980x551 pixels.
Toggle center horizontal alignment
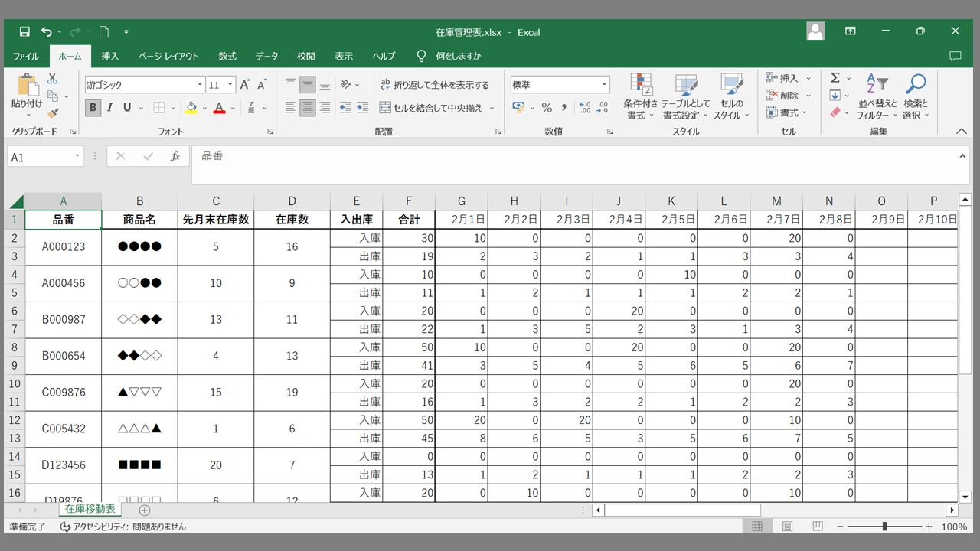pyautogui.click(x=308, y=108)
